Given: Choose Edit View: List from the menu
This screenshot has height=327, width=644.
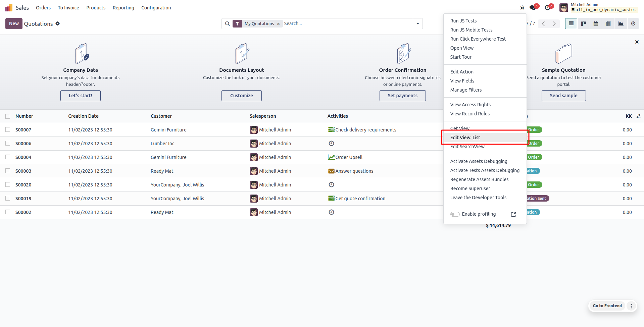Looking at the screenshot, I should coord(465,138).
